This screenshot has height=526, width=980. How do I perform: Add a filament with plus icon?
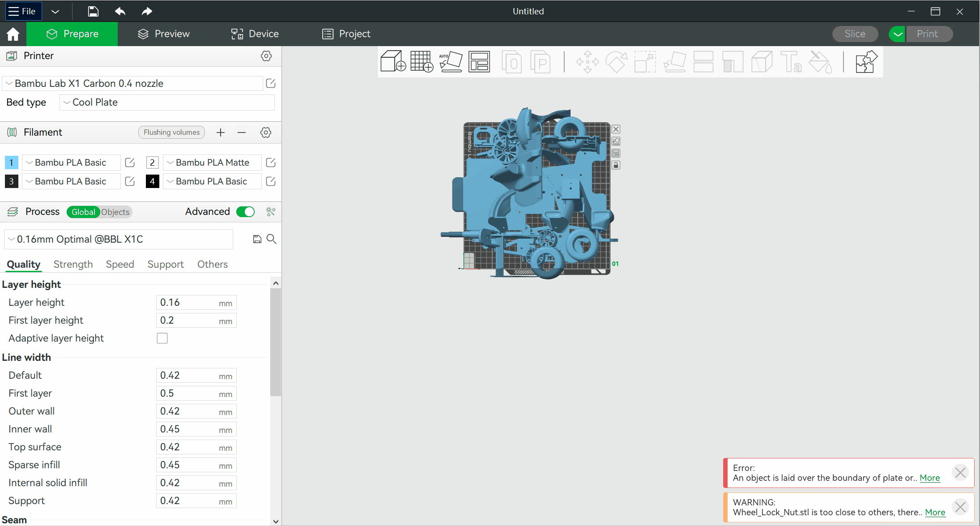click(x=221, y=133)
